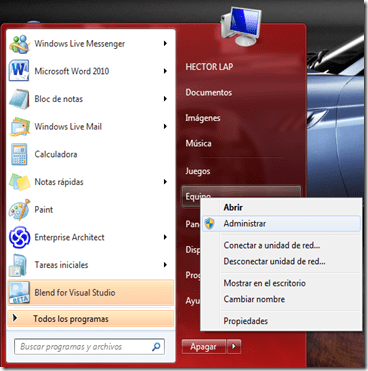Expand Enterprise Architect jump list arrow

coord(165,237)
